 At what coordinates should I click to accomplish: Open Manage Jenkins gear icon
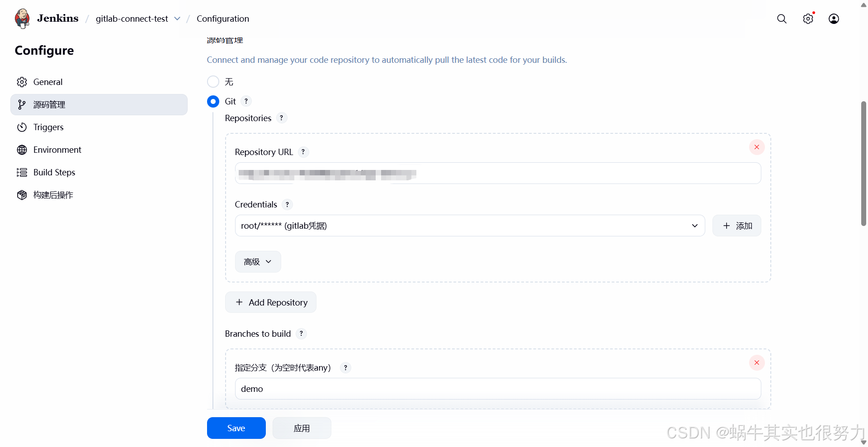[x=808, y=19]
